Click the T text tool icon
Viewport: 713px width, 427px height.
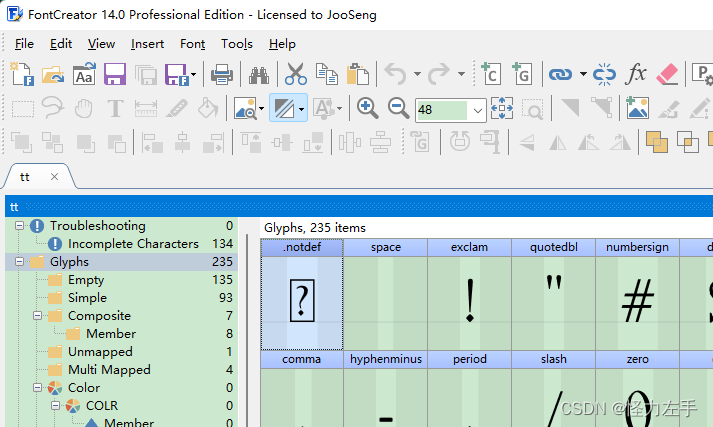coord(115,109)
